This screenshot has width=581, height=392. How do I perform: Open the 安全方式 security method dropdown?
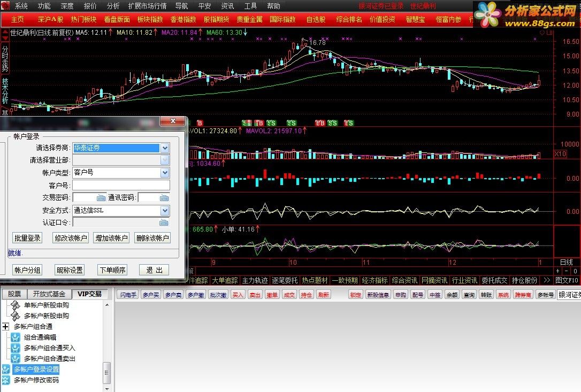tap(165, 211)
